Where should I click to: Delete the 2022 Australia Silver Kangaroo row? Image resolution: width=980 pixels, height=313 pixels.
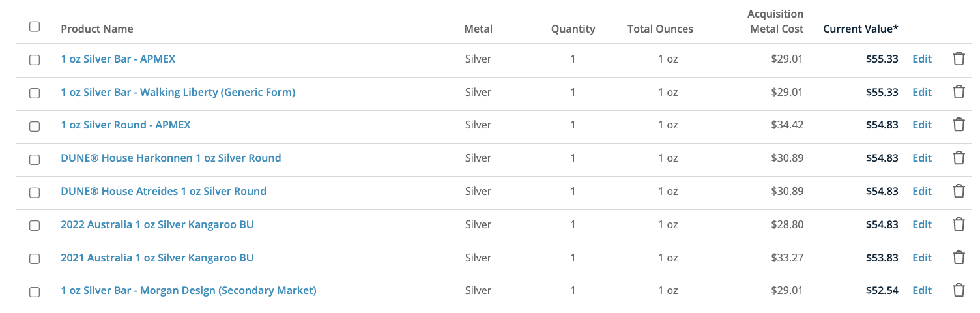[x=958, y=224]
